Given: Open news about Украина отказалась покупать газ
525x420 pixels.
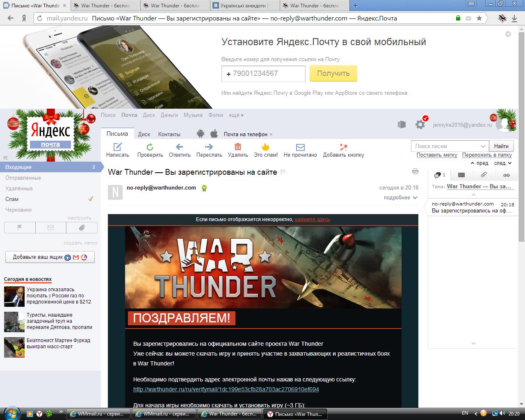Looking at the screenshot, I should (59, 296).
